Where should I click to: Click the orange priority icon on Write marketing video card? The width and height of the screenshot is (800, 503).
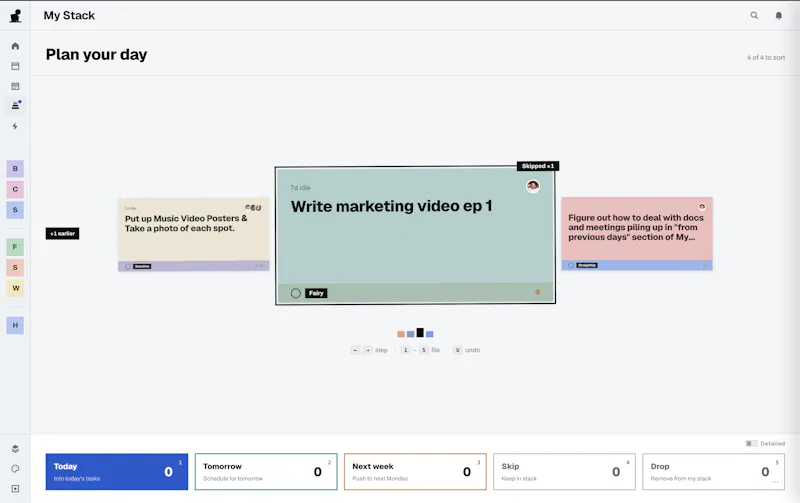(537, 292)
